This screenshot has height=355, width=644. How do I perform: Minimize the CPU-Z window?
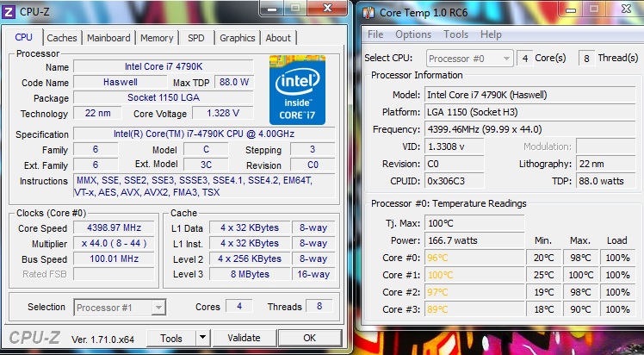click(272, 9)
